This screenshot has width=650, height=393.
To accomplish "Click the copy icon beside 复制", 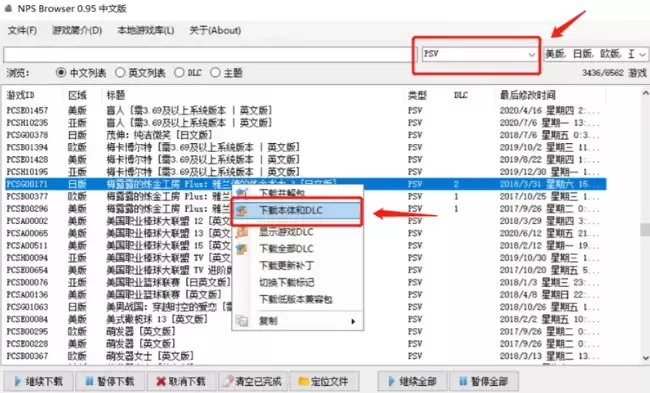I will click(242, 321).
